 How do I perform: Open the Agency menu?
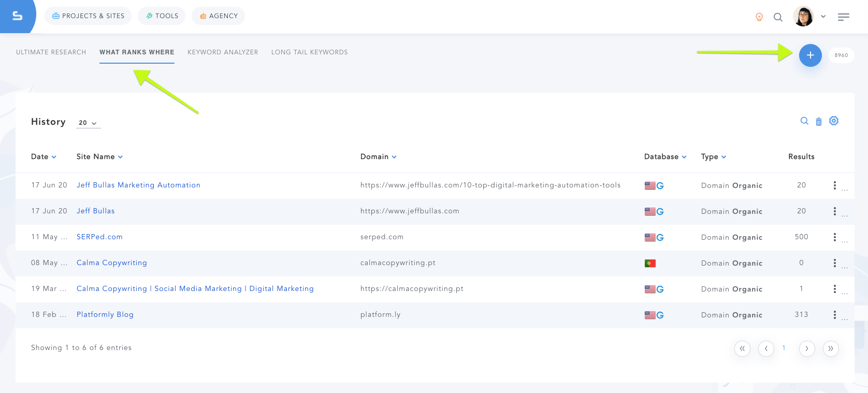pos(218,16)
